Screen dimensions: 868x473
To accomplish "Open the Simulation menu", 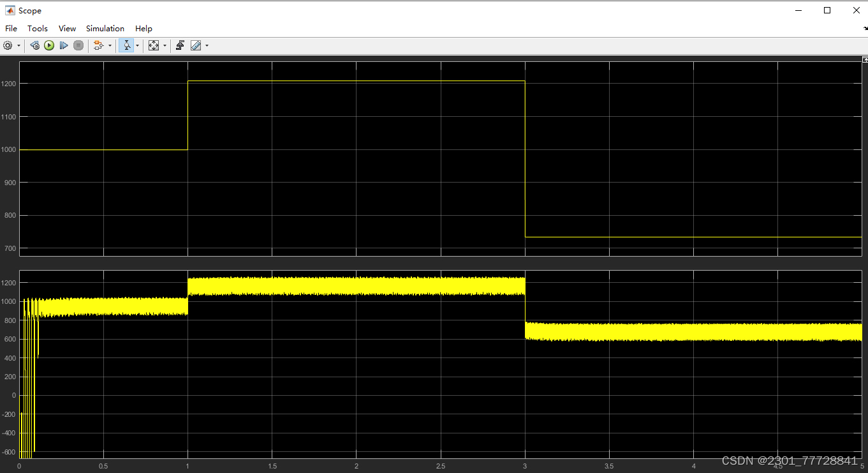I will [x=105, y=28].
